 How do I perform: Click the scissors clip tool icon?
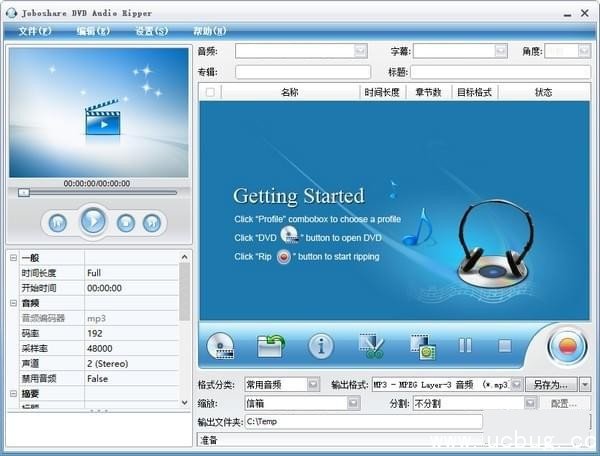tap(372, 346)
